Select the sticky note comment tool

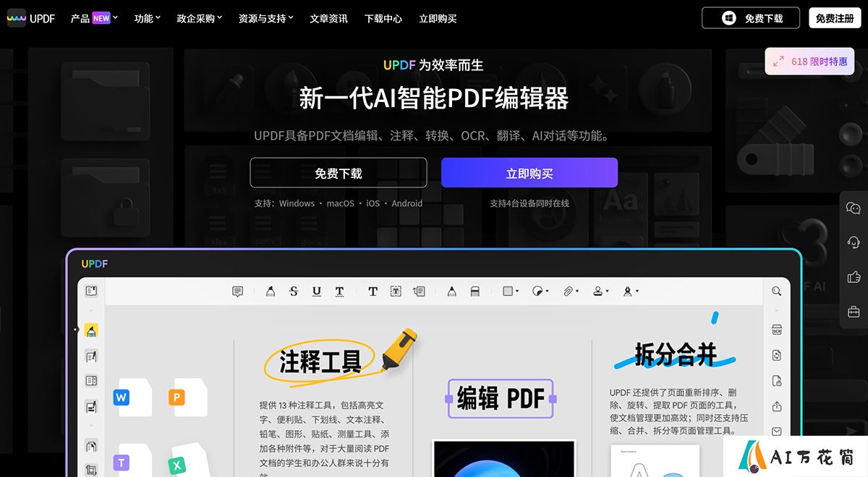point(237,291)
